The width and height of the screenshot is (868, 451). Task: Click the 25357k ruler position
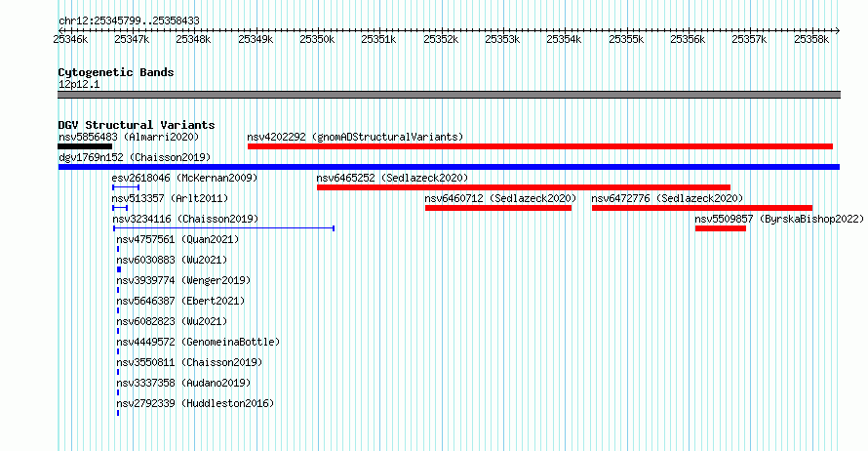tap(750, 39)
